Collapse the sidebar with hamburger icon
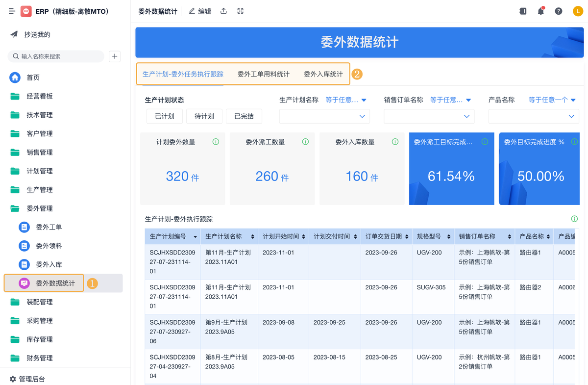 (x=12, y=11)
